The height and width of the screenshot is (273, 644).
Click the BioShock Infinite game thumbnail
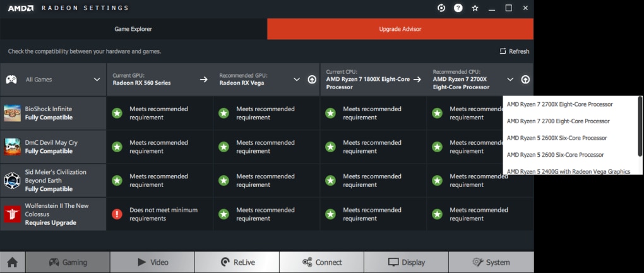[13, 113]
